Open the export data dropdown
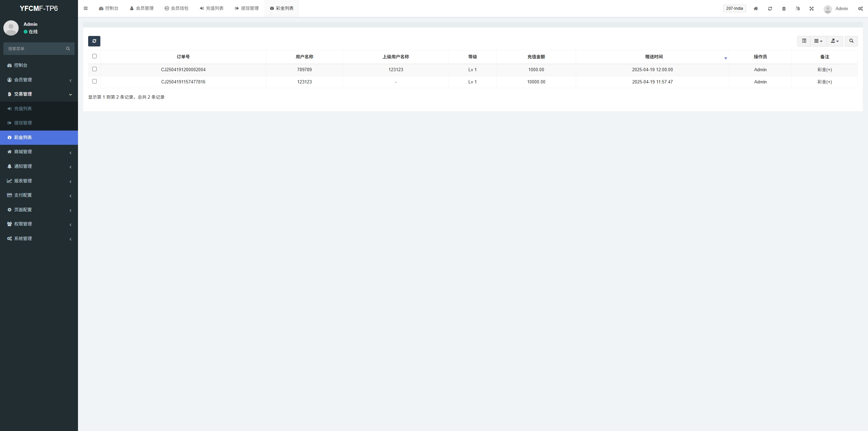The height and width of the screenshot is (431, 868). point(835,41)
